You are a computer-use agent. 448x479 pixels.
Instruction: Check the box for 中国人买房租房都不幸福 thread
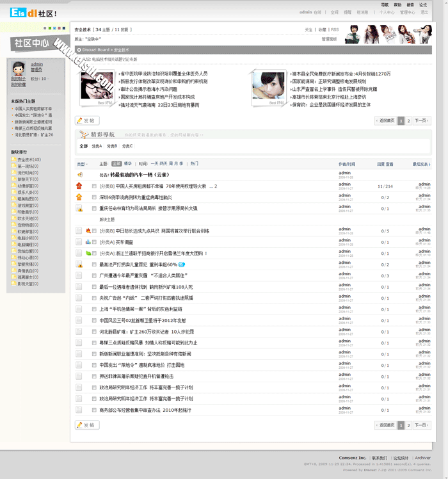(x=94, y=186)
